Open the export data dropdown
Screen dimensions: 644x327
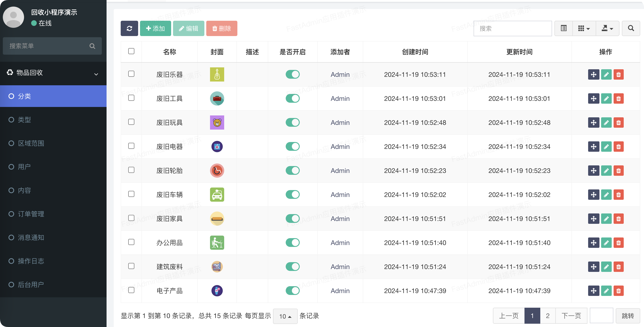[607, 29]
